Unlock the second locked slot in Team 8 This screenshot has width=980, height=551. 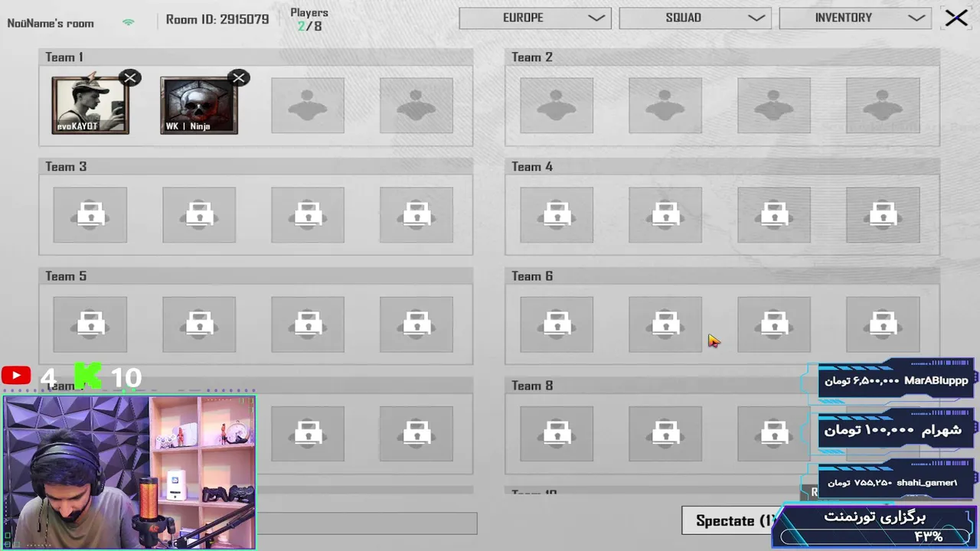click(665, 434)
